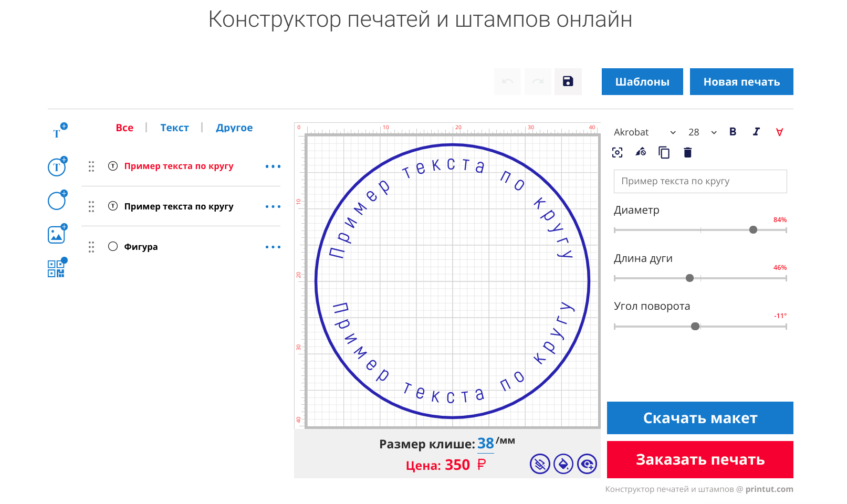The width and height of the screenshot is (847, 504).
Task: Switch to the Текст filter tab
Action: click(174, 128)
